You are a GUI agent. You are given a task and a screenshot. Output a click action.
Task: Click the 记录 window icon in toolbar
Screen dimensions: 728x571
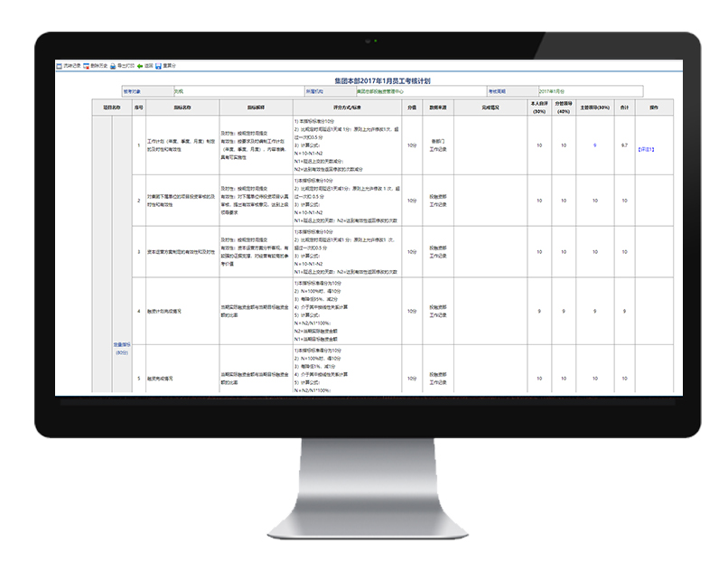coord(58,66)
